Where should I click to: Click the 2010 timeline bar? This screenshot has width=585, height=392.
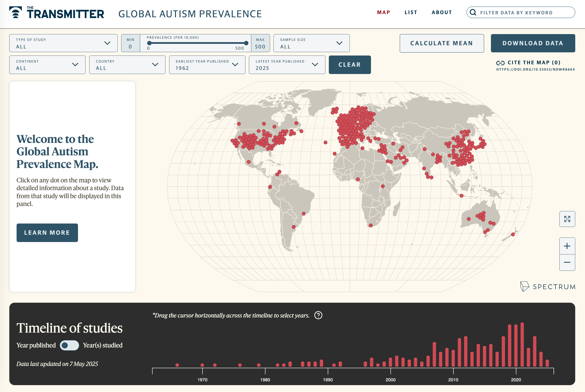tap(453, 358)
